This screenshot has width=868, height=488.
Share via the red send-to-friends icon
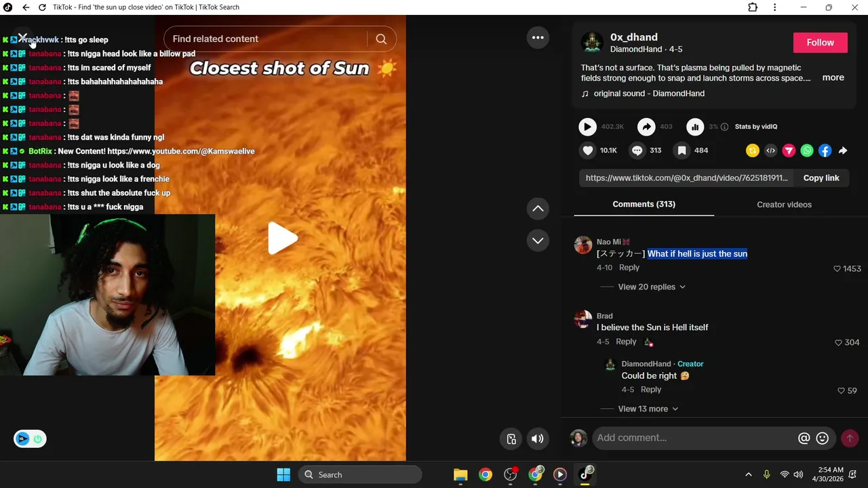(789, 151)
